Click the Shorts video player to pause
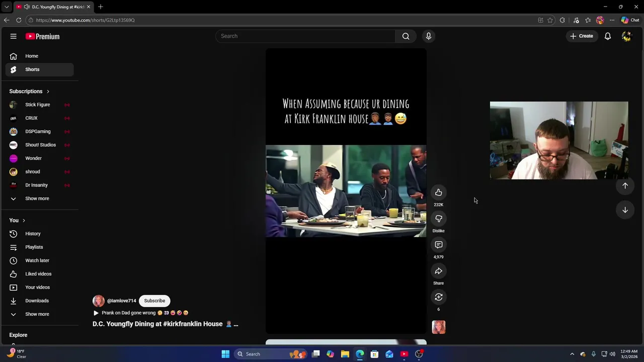 tap(346, 191)
